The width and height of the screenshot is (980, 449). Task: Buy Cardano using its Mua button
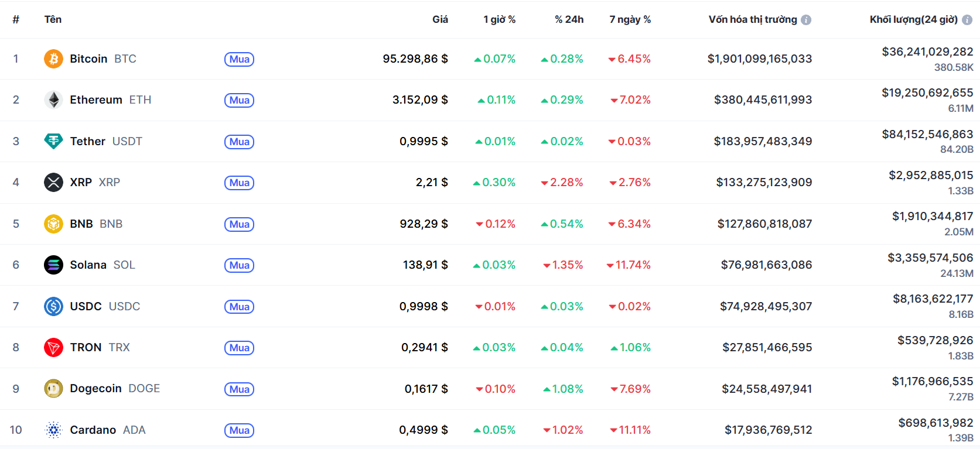239,430
